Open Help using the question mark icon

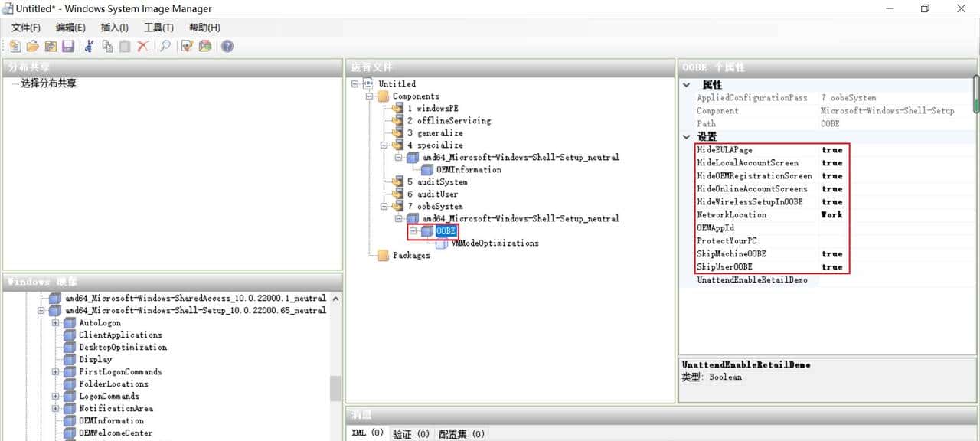[227, 46]
